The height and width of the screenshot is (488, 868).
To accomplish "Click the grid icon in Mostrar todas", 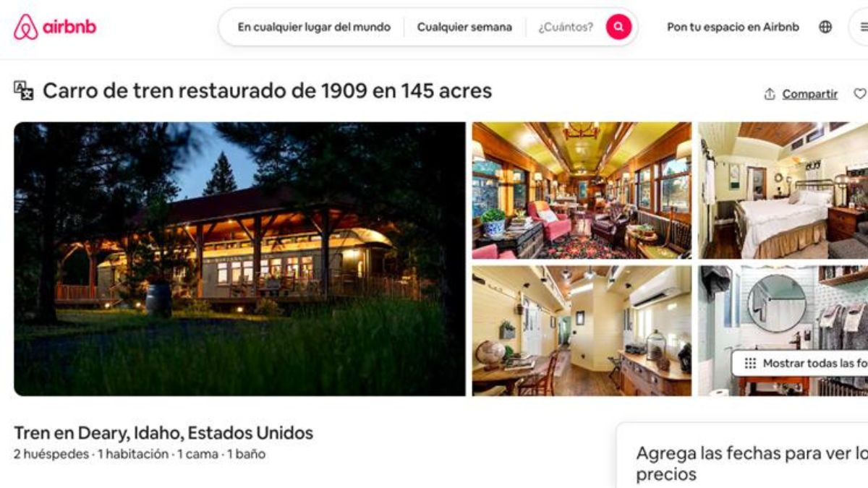I will pos(750,364).
